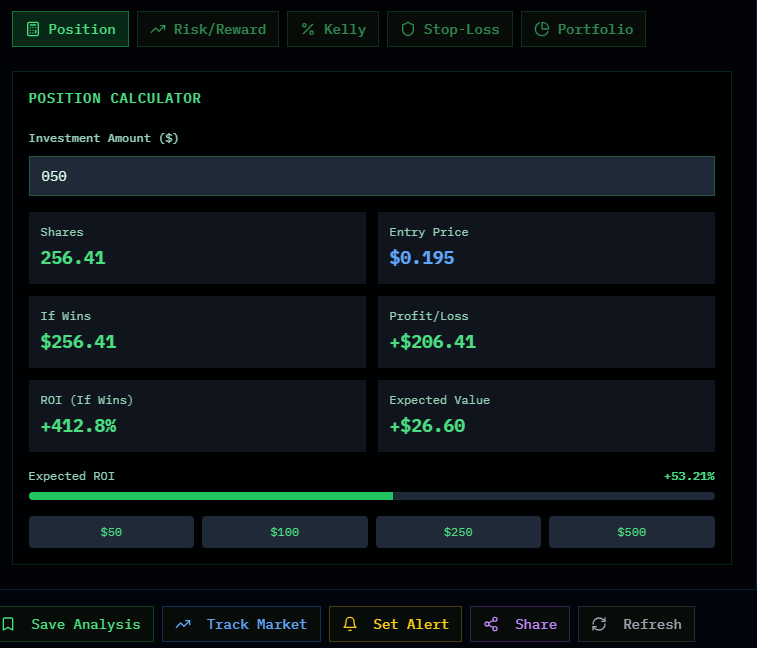Click the Investment Amount ($) label

coord(104,138)
